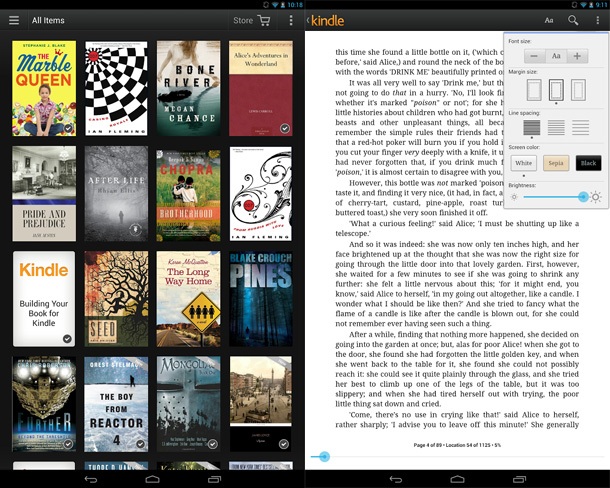Open the Store shopping cart
This screenshot has width=610, height=488.
(x=264, y=20)
